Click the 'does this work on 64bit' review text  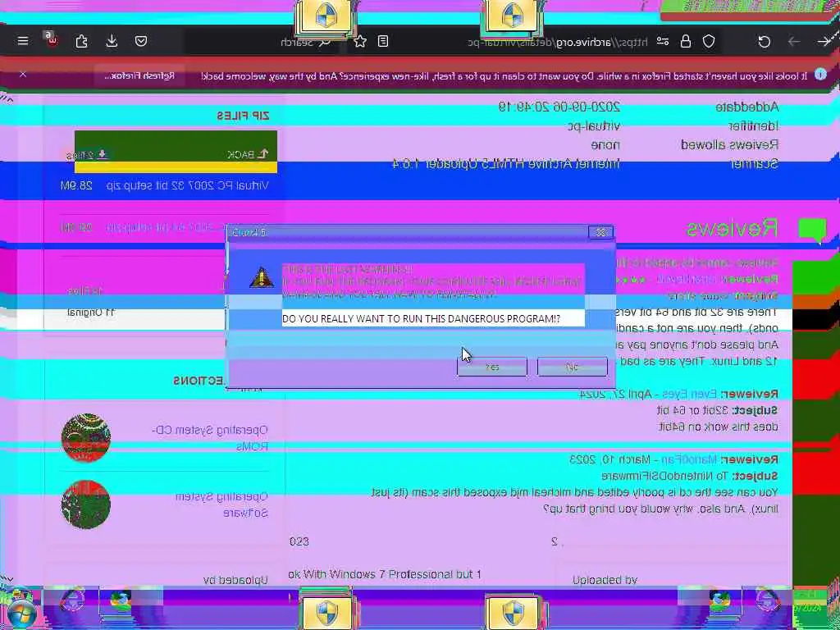(x=718, y=427)
